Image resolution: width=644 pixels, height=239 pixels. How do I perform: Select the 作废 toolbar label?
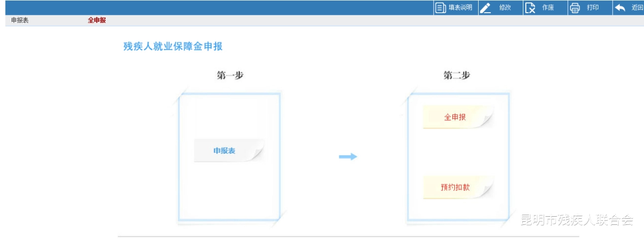pyautogui.click(x=548, y=8)
